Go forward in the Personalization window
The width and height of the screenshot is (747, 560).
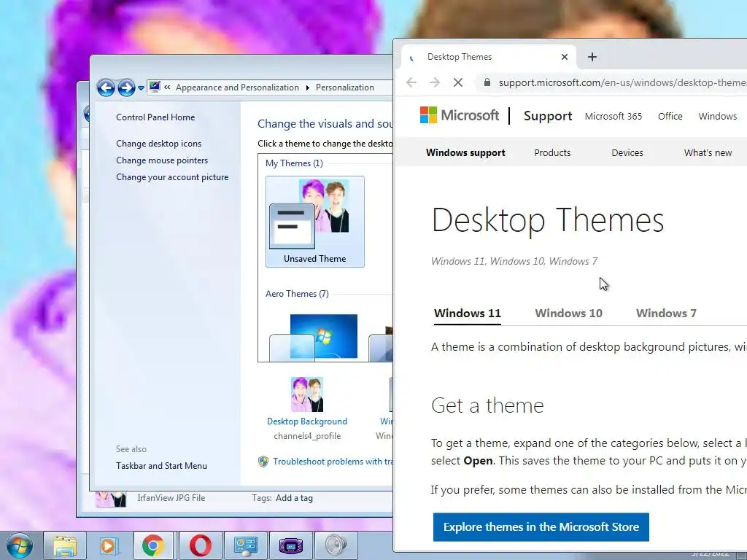(x=126, y=87)
